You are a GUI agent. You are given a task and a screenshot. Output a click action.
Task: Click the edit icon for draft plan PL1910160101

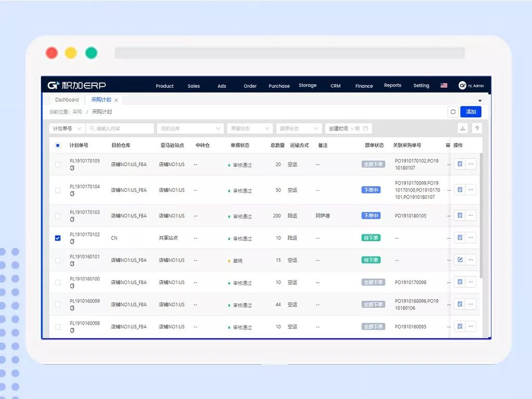(x=460, y=260)
